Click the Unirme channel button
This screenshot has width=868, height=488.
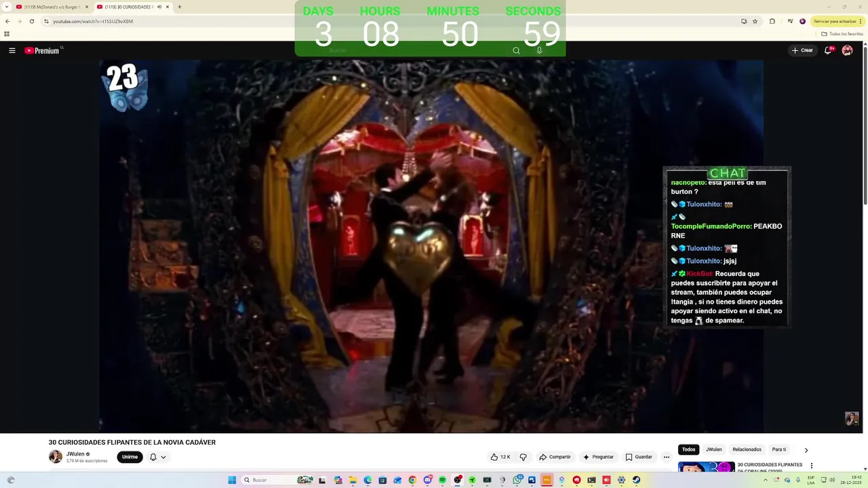(130, 457)
